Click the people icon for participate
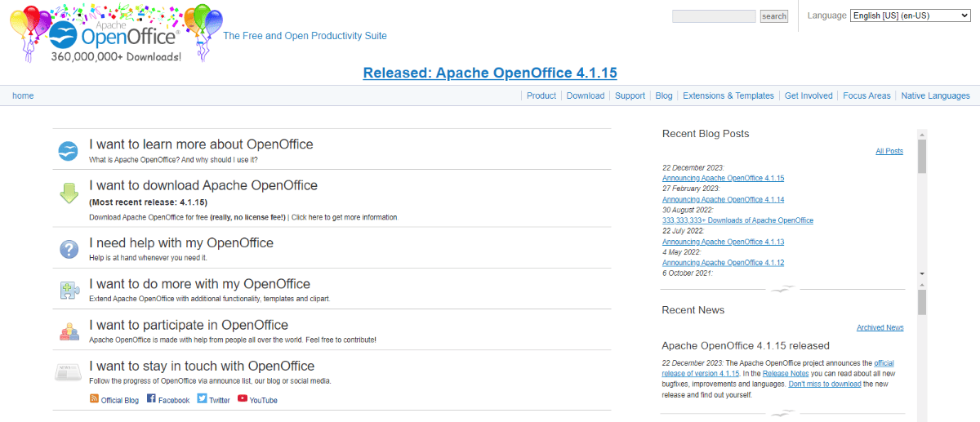 tap(68, 331)
